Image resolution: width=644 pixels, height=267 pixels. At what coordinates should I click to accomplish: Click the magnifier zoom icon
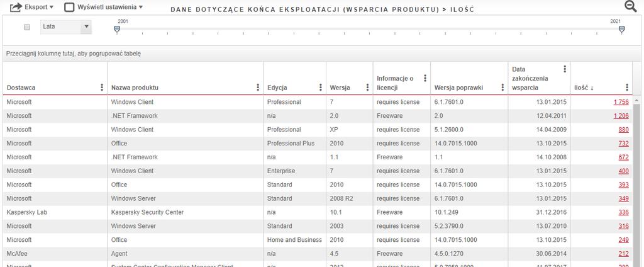point(630,6)
